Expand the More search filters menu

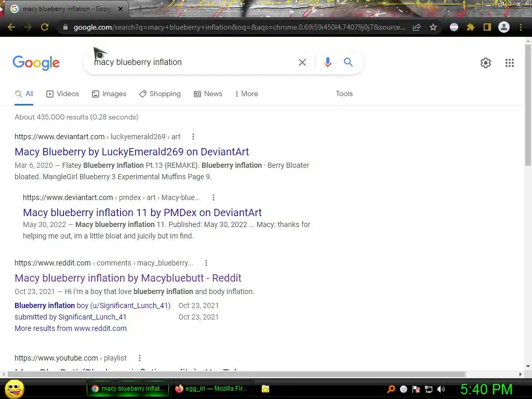coord(247,94)
